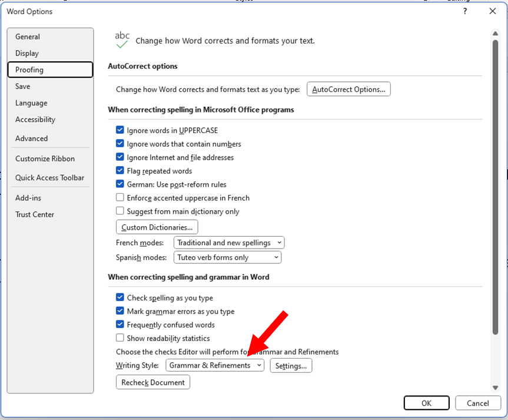Enable Suggest from main dictionary only

click(120, 211)
